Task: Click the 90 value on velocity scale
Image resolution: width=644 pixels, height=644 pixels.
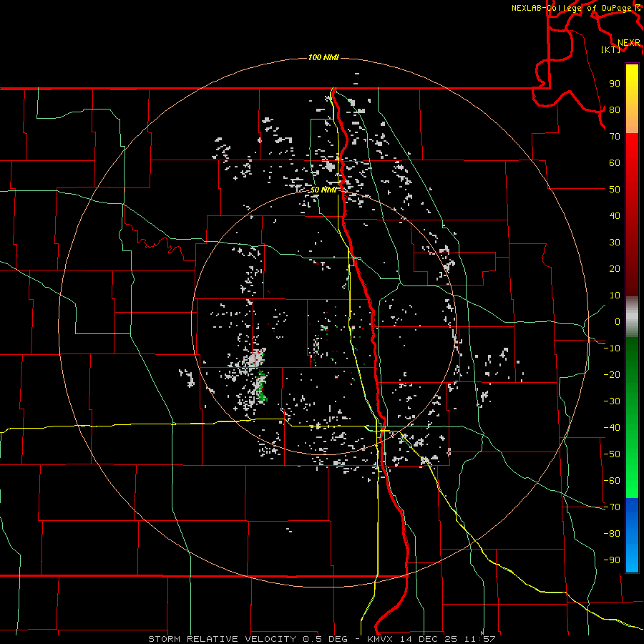Action: [615, 84]
